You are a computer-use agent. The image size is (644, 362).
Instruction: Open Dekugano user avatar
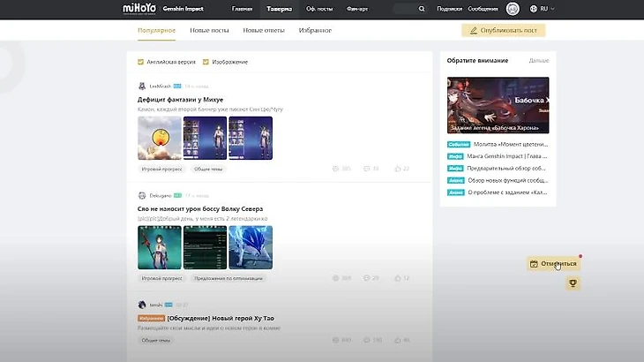pos(142,196)
